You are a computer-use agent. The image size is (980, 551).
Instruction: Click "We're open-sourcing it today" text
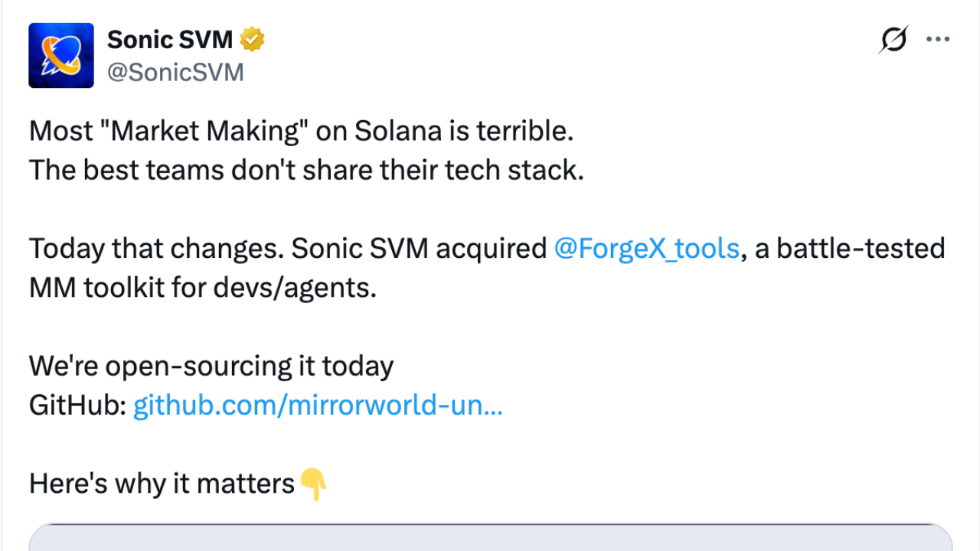click(x=211, y=366)
